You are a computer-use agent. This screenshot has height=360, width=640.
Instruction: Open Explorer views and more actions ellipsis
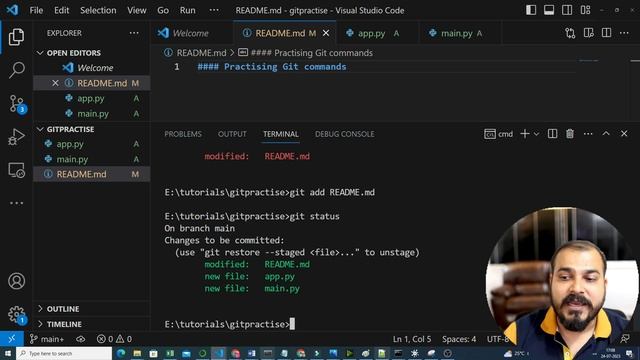click(x=134, y=33)
